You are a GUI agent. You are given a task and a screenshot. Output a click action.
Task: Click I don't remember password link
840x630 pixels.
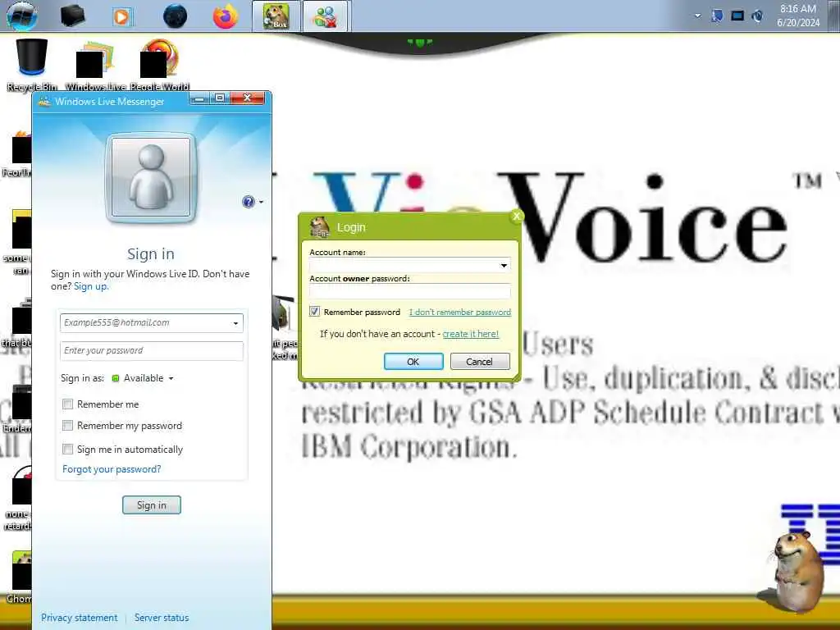[459, 313]
